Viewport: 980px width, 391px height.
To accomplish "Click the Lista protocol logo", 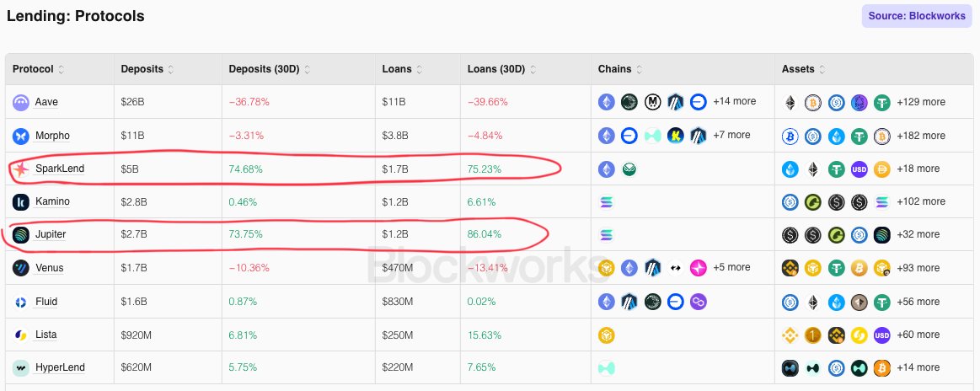I will [x=21, y=335].
